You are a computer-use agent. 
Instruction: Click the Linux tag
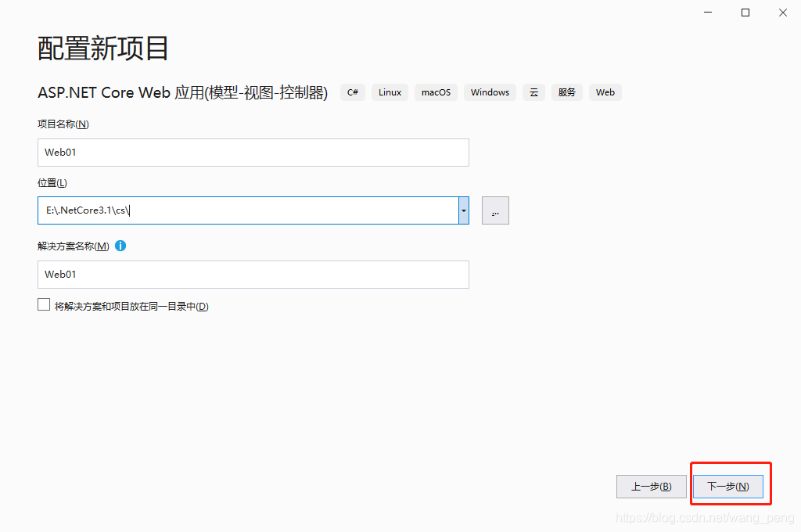pyautogui.click(x=390, y=92)
